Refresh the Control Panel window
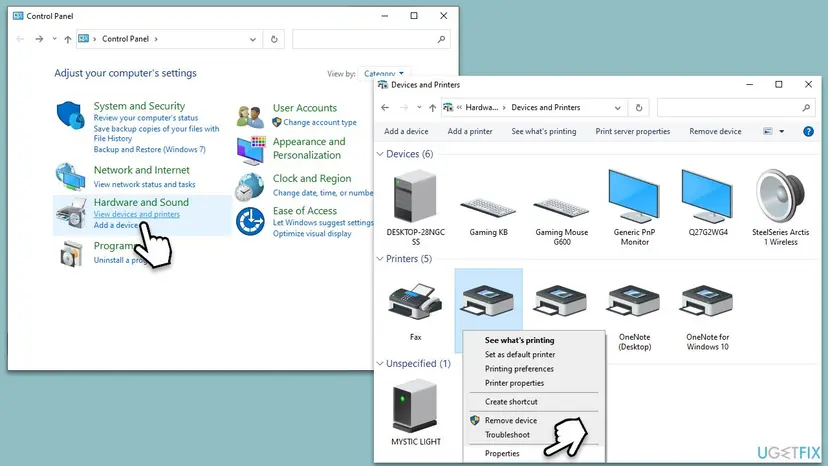This screenshot has height=466, width=828. (x=274, y=39)
